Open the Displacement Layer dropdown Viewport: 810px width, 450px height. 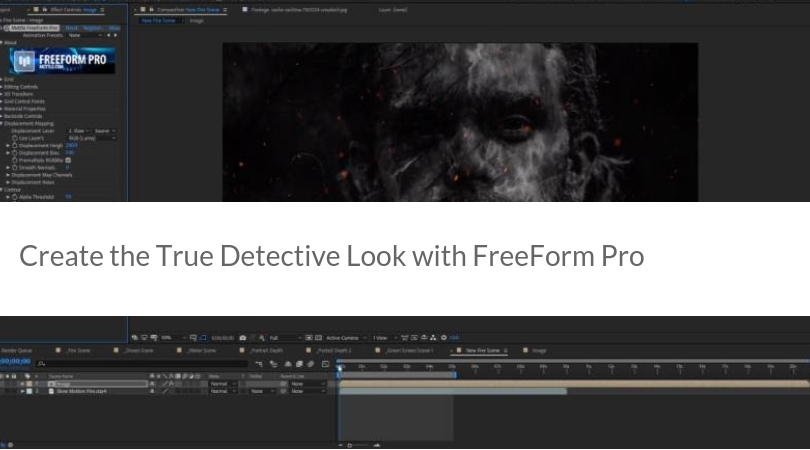pos(79,131)
